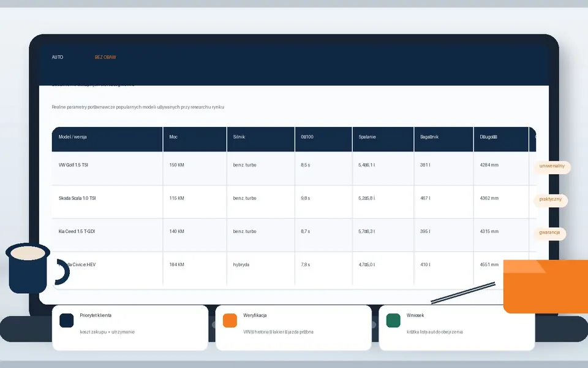Viewport: 588px width, 368px height.
Task: Click the AUTO label in the header
Action: pos(58,57)
